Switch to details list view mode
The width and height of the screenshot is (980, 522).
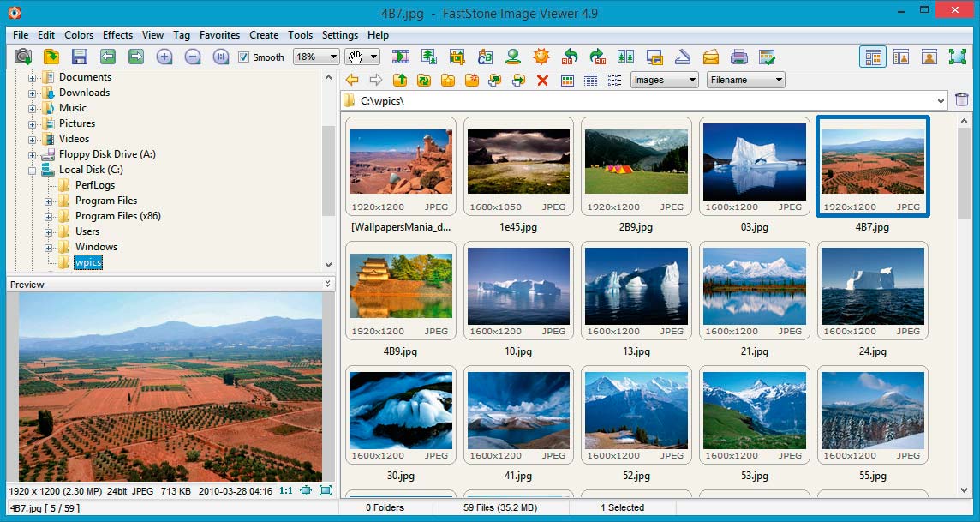pyautogui.click(x=590, y=80)
